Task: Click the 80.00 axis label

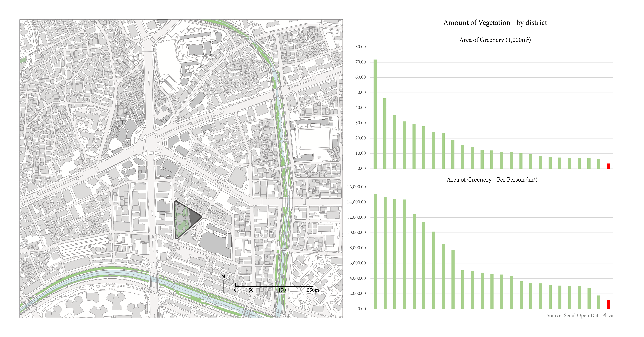Action: (x=360, y=47)
